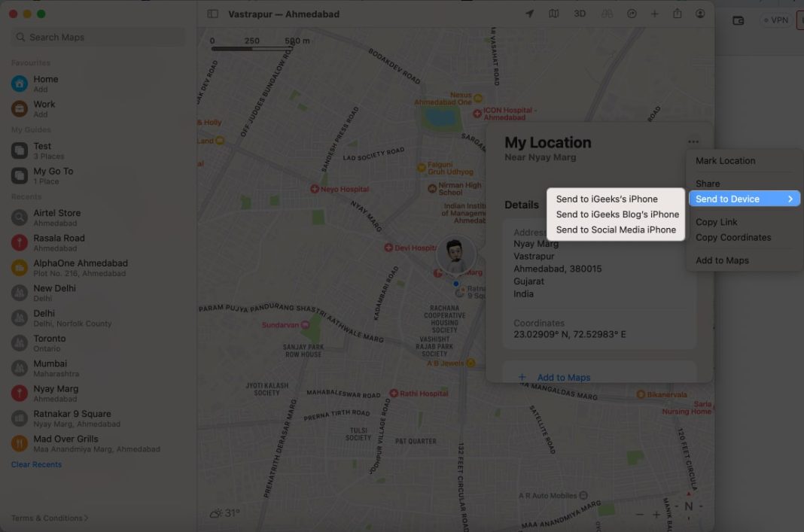This screenshot has width=804, height=532.
Task: Click the add pin plus icon
Action: coord(653,13)
